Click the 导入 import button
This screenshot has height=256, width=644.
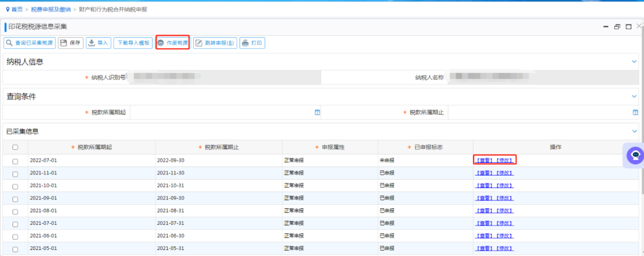tap(98, 43)
